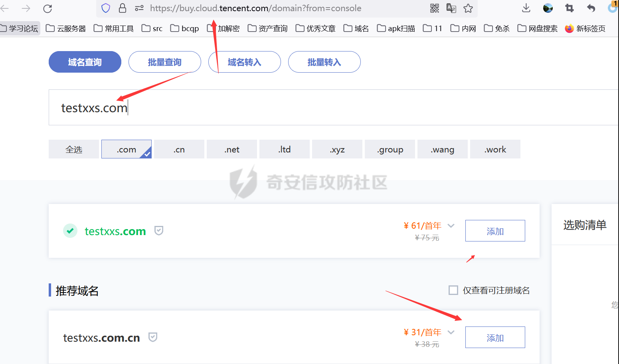The image size is (619, 364).
Task: Open the 常用工具 bookmark folder
Action: click(114, 28)
